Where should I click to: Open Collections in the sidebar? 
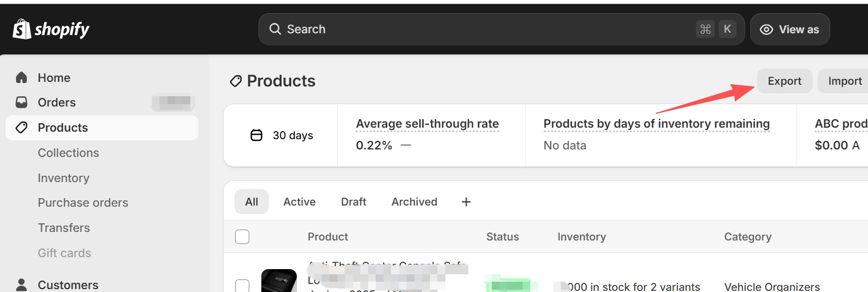coord(69,153)
